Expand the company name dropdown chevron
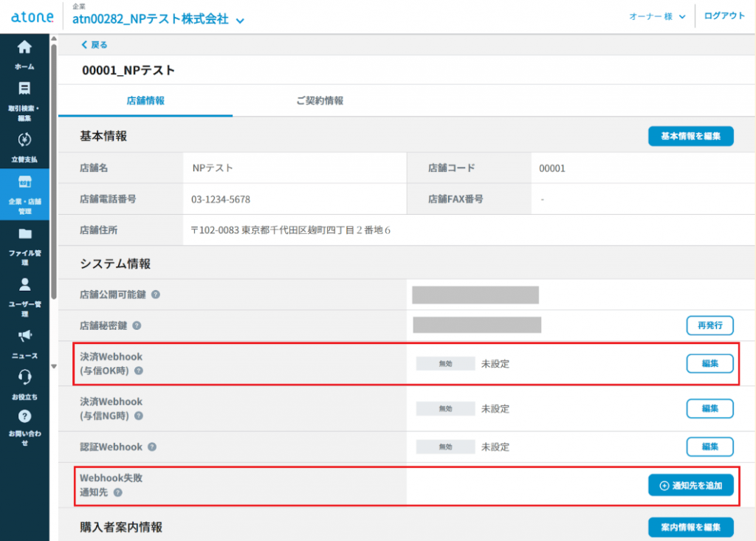This screenshot has width=756, height=541. tap(239, 21)
